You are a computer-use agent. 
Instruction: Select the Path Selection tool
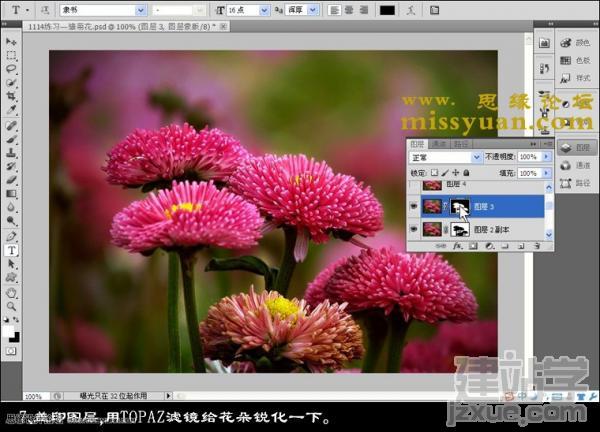[11, 264]
